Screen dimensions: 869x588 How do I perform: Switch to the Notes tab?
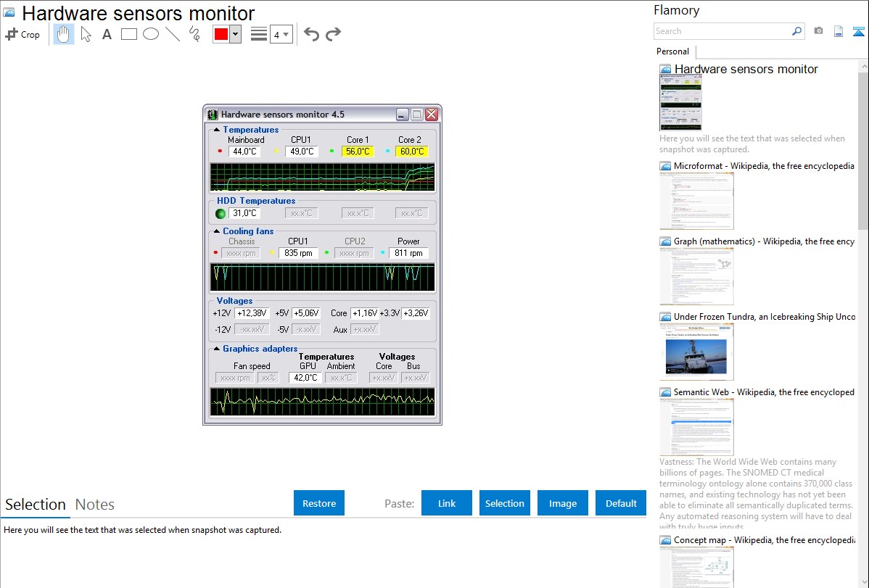pyautogui.click(x=95, y=505)
